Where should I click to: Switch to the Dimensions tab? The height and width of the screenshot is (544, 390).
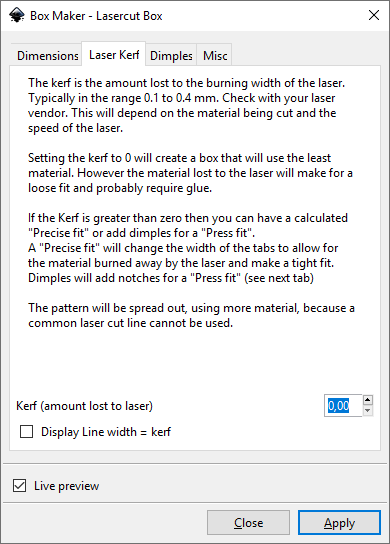(48, 55)
